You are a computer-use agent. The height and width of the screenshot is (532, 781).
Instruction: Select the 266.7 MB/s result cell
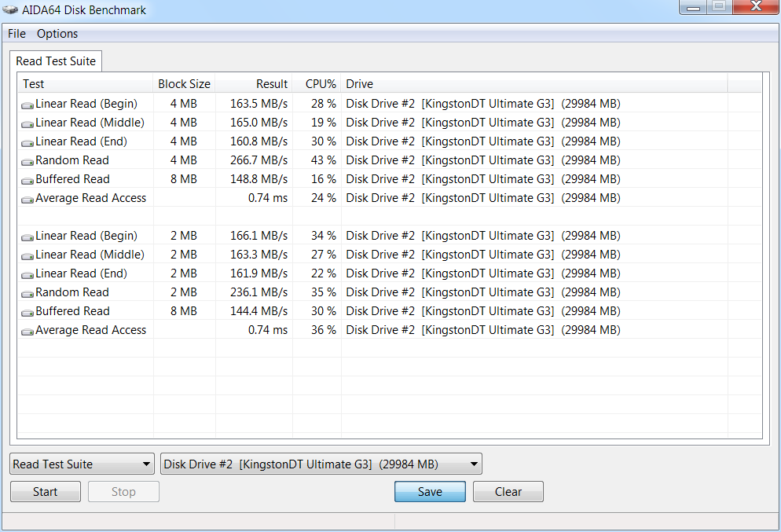pyautogui.click(x=258, y=160)
